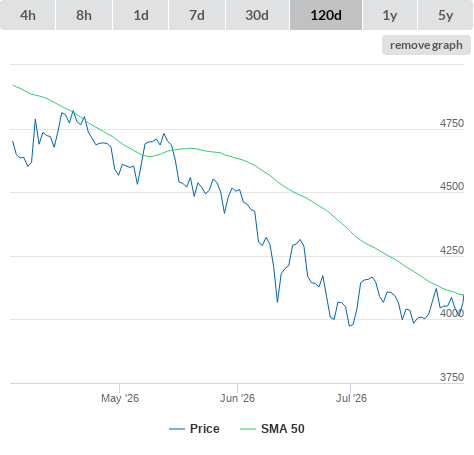Click the 4250 price axis label
Screen dimensions: 474x455
click(452, 250)
